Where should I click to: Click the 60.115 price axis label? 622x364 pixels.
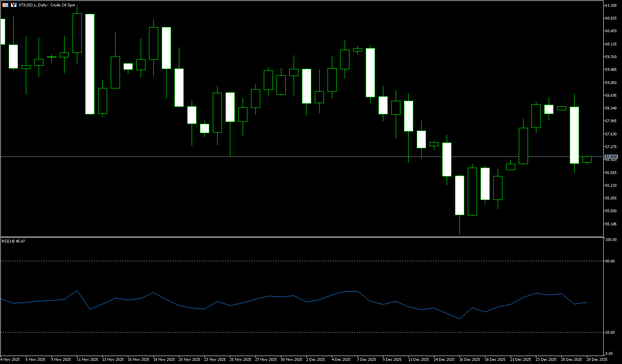pos(611,44)
